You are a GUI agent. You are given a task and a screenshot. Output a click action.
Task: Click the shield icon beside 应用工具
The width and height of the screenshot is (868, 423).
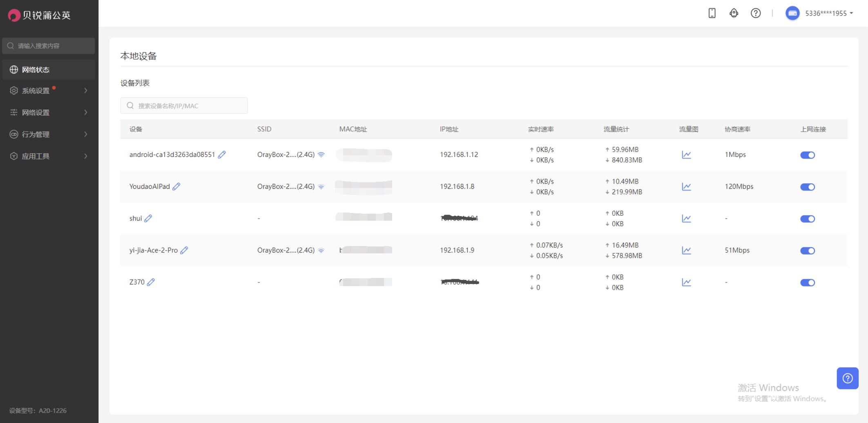(x=14, y=156)
